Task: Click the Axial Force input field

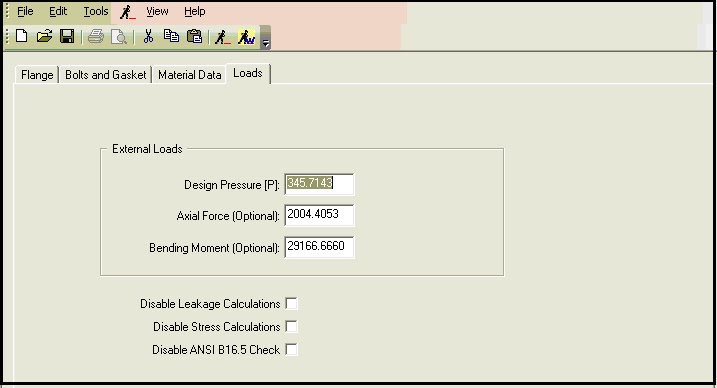Action: [x=319, y=215]
